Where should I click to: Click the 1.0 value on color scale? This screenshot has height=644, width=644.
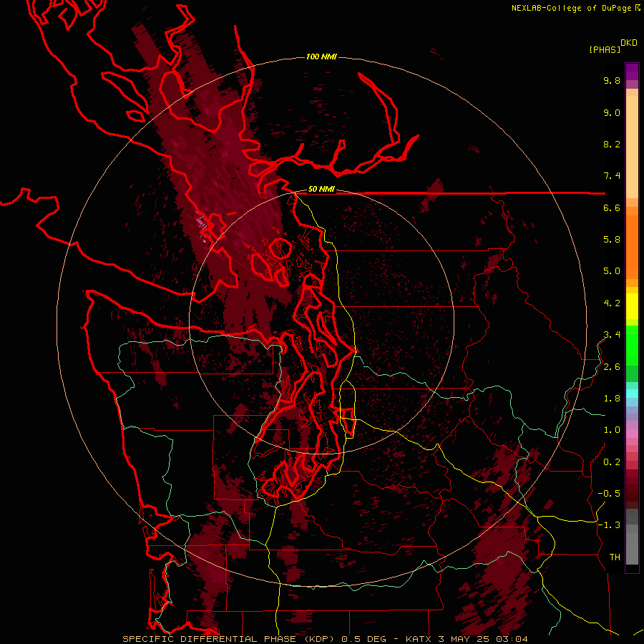pyautogui.click(x=612, y=430)
